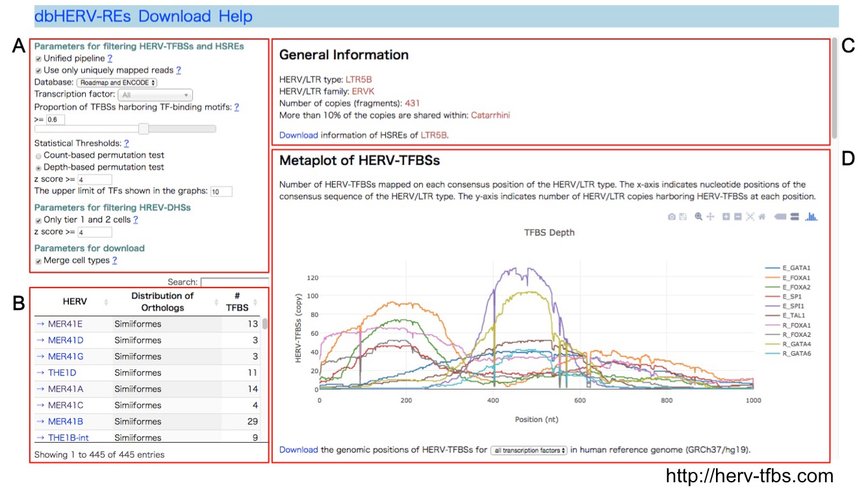Open the Download menu in top bar
The image size is (868, 492).
point(174,16)
